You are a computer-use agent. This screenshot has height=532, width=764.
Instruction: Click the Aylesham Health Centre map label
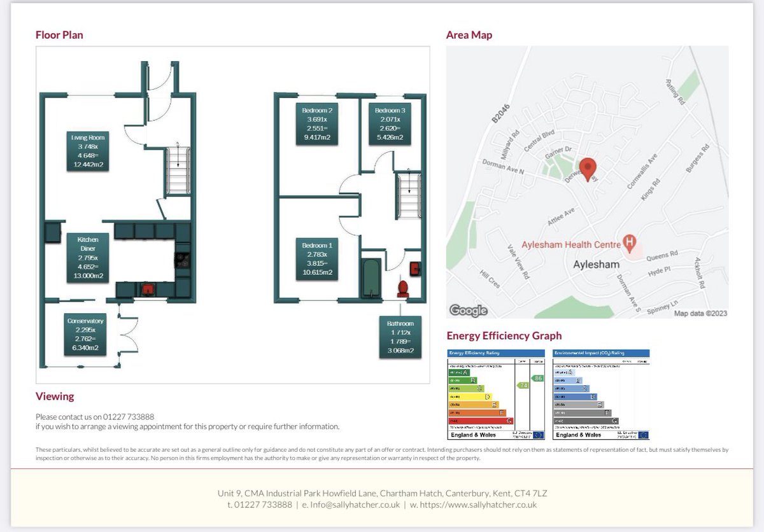click(x=571, y=245)
